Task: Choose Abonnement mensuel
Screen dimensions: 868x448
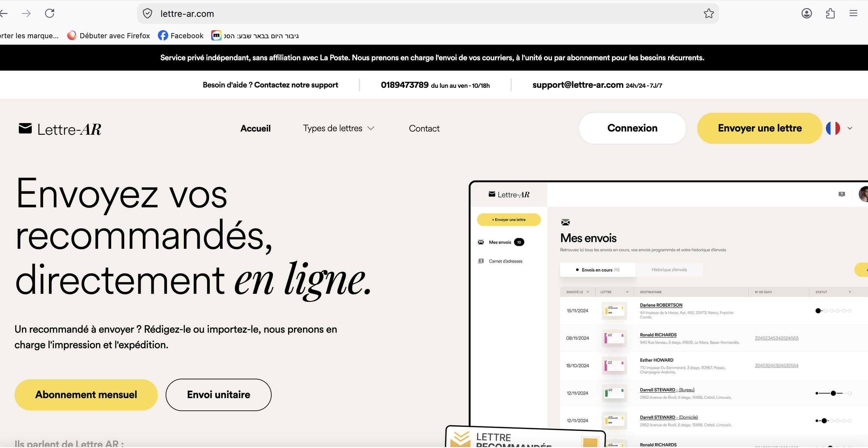Action: point(86,395)
